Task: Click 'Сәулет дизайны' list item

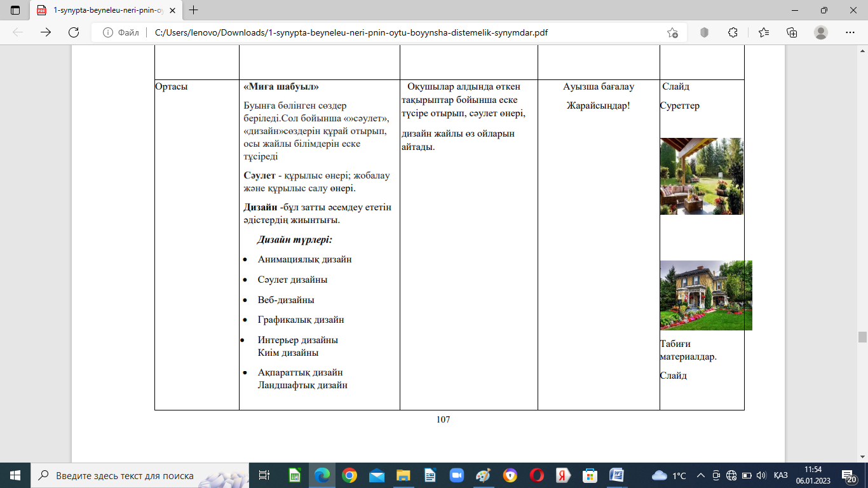Action: coord(293,280)
